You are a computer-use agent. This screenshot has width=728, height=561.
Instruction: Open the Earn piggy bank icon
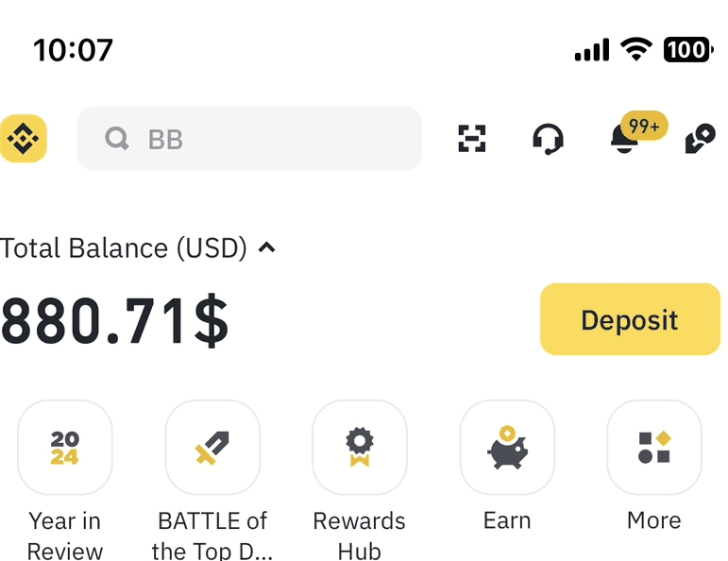[507, 448]
